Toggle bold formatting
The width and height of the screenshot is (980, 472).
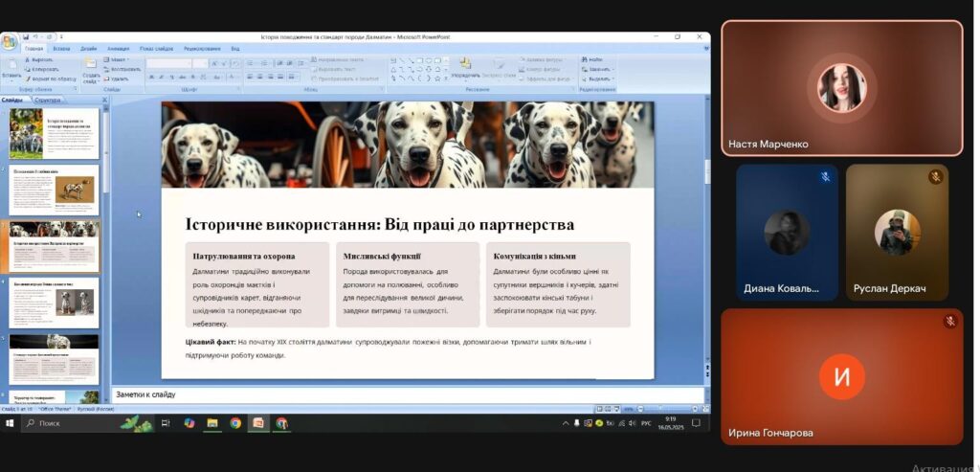coord(152,77)
